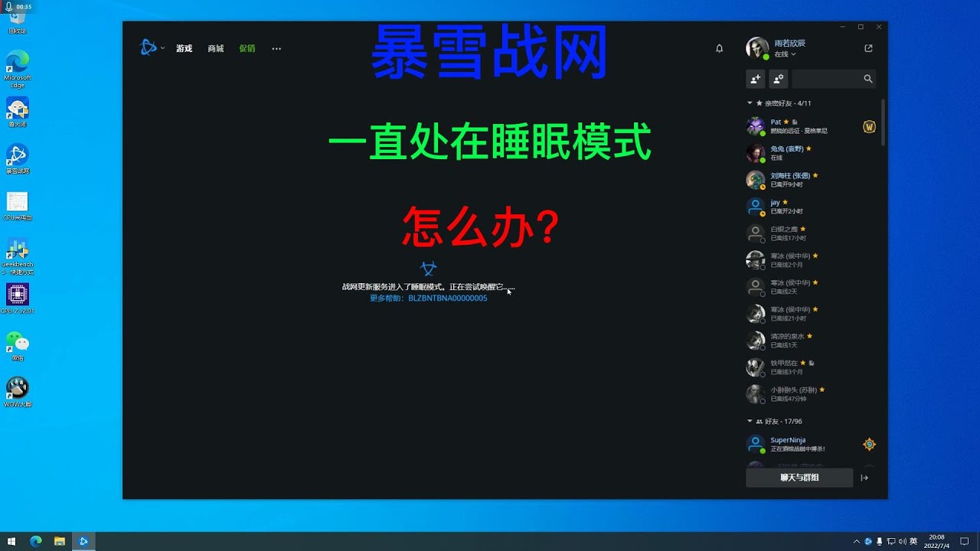Click the add friend icon
This screenshot has height=551, width=980.
pos(756,78)
